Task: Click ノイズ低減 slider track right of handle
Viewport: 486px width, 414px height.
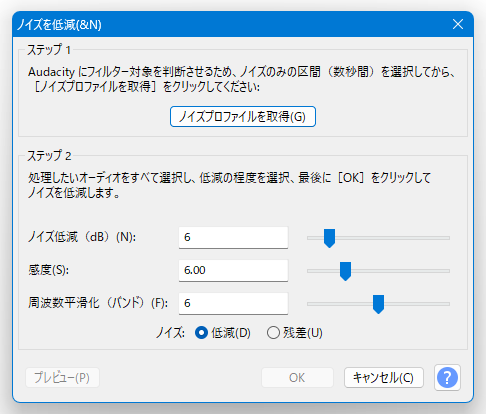Action: (392, 238)
